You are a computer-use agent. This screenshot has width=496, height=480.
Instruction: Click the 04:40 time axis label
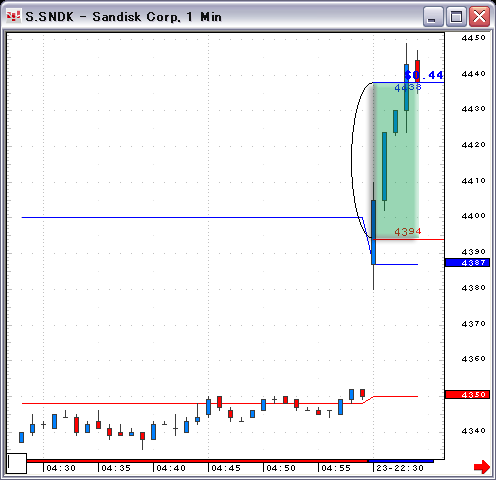[171, 468]
